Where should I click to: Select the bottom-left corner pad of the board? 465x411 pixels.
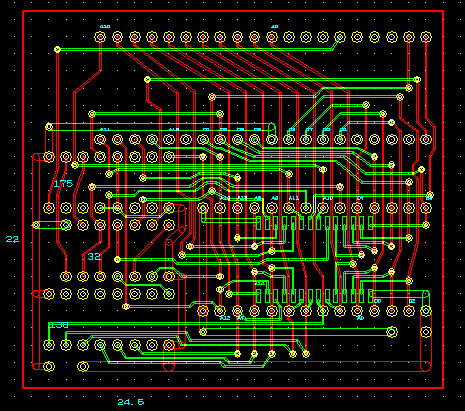(49, 366)
